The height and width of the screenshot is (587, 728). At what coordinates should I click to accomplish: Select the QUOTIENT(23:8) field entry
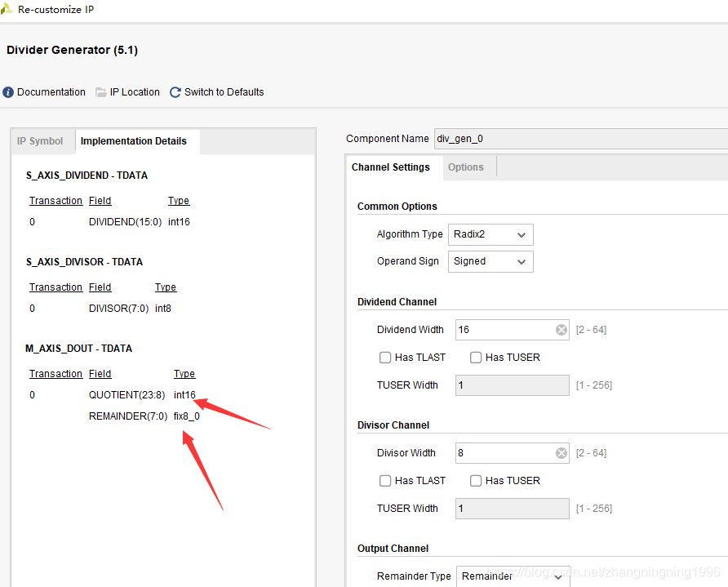pos(127,395)
